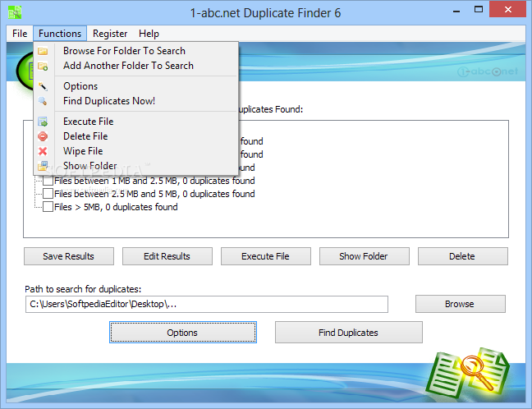Tick checkbox for files between 1 MB and 2.5 MB
The width and height of the screenshot is (532, 409).
[48, 181]
